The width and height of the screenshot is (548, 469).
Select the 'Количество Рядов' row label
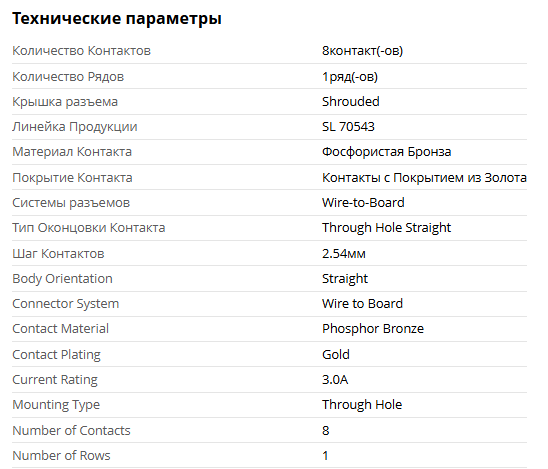(68, 77)
